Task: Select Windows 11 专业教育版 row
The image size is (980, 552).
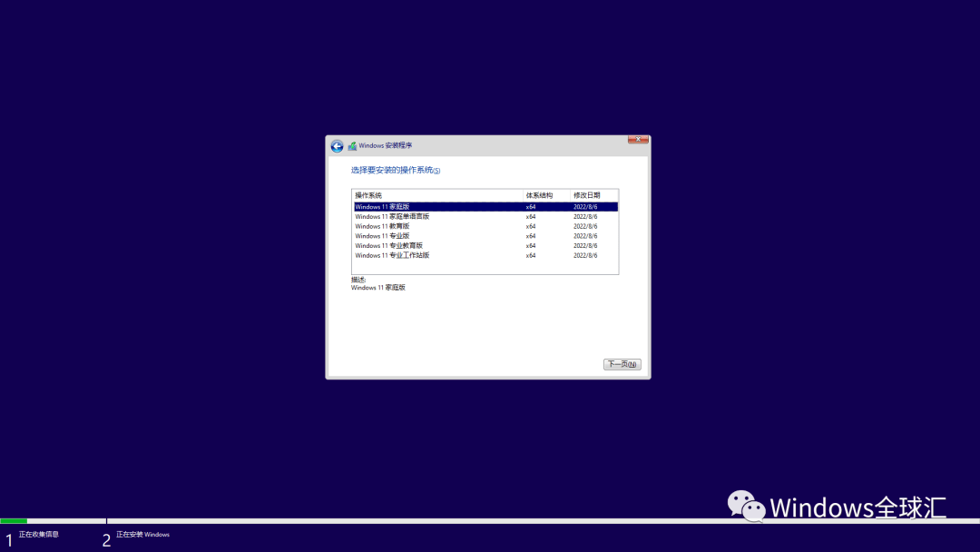Action: point(485,246)
